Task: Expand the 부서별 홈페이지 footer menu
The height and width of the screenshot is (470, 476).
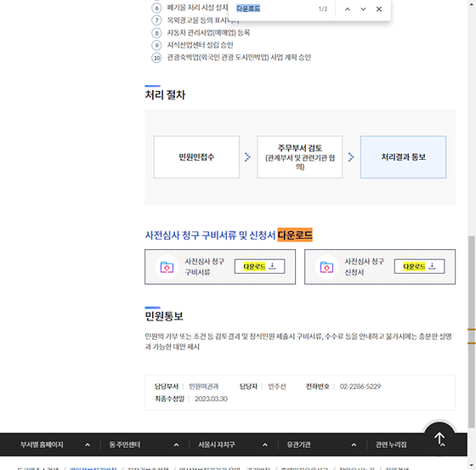Action: tap(55, 445)
